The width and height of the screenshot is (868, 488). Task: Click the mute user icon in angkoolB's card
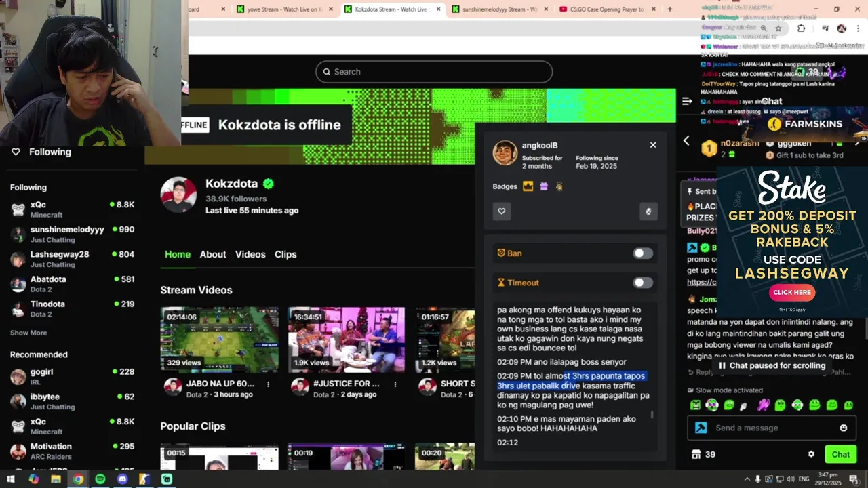click(x=648, y=211)
